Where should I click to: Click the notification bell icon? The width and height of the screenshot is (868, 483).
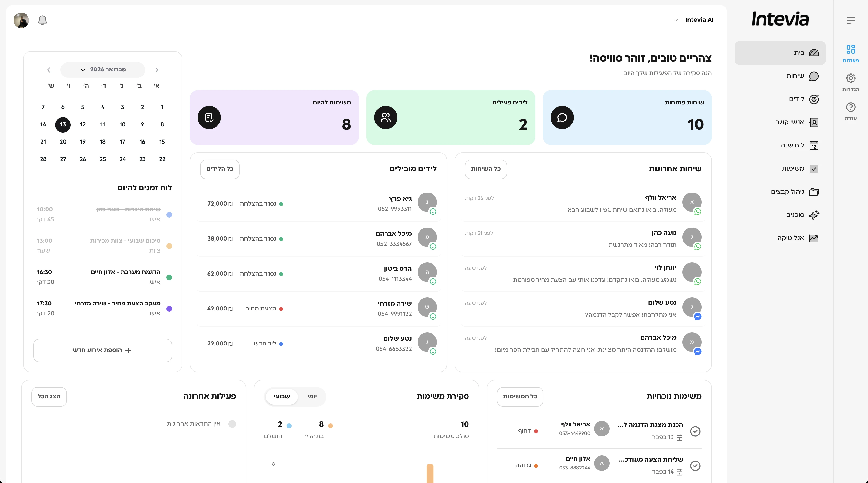tap(42, 20)
